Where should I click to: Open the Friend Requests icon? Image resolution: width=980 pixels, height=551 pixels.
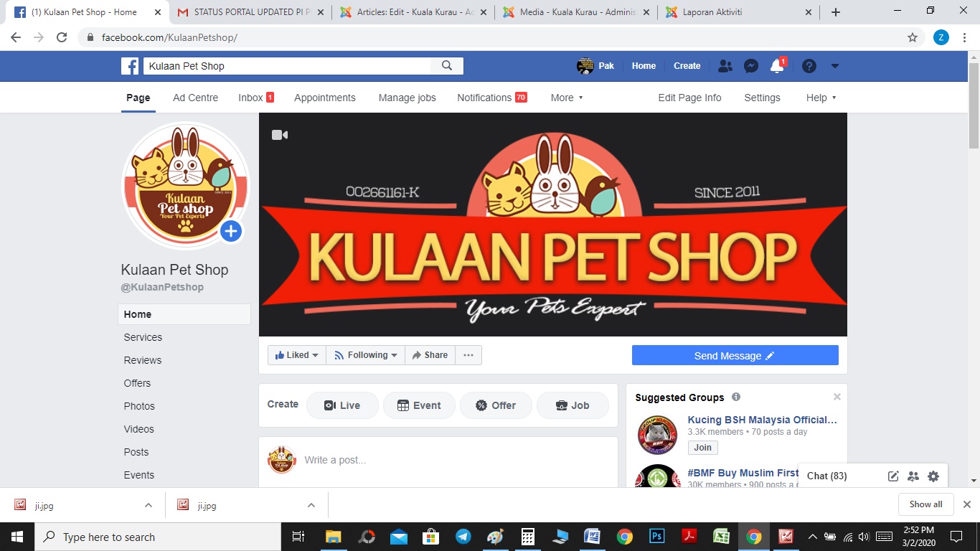725,66
